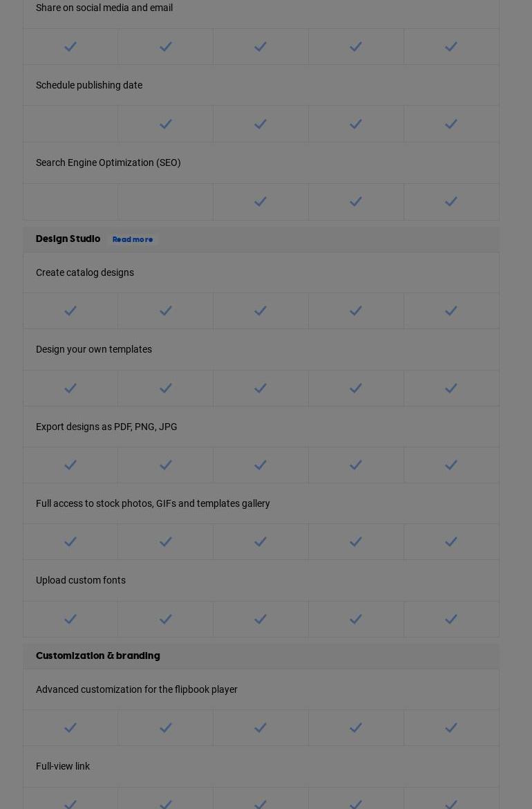Click the Design Studio section heading
The width and height of the screenshot is (532, 809).
point(68,239)
